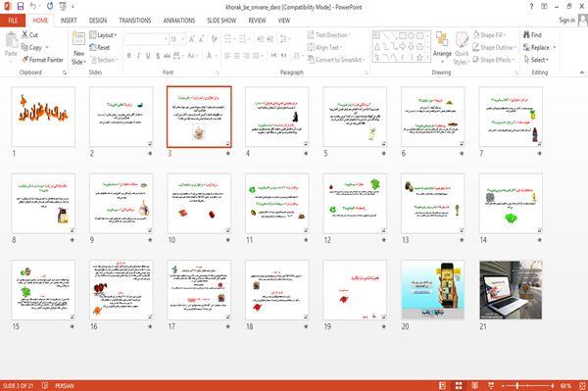Click Fit slide to window icon
This screenshot has height=391, width=588.
tap(582, 386)
